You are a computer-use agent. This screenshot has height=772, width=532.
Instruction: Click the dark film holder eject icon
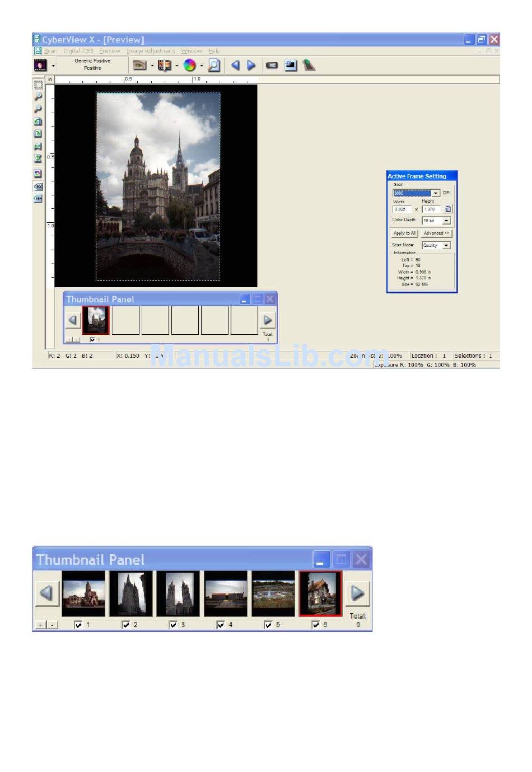[x=272, y=65]
